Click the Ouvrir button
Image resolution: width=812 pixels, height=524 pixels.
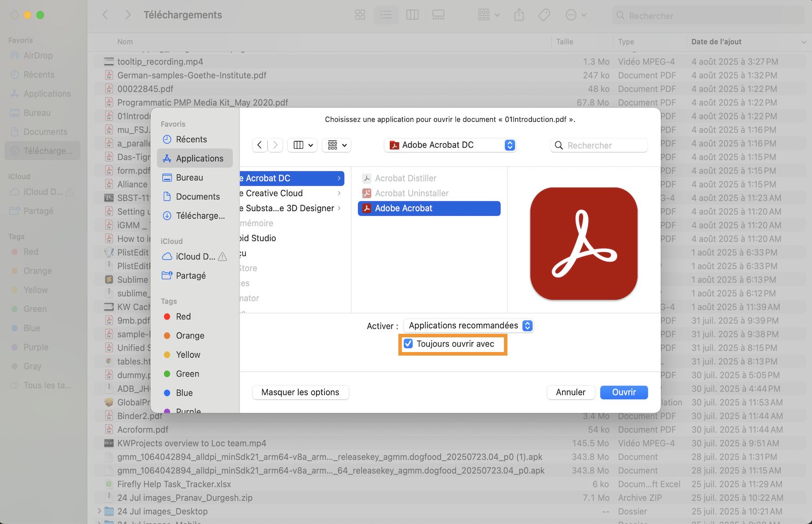[624, 392]
